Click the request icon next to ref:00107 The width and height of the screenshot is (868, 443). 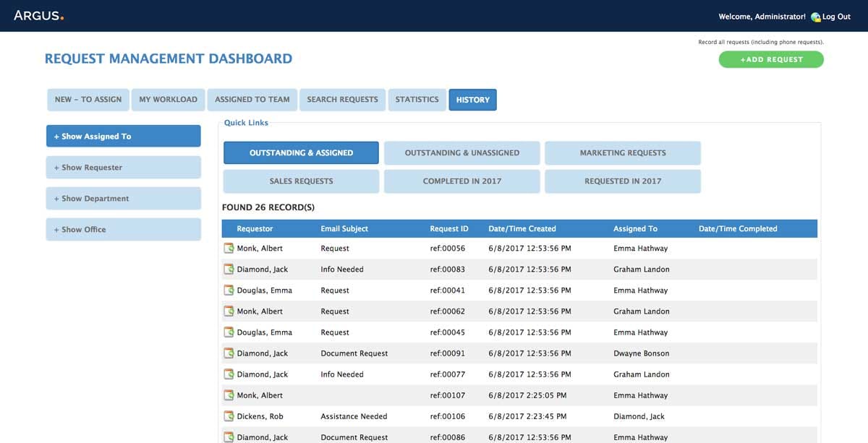230,395
